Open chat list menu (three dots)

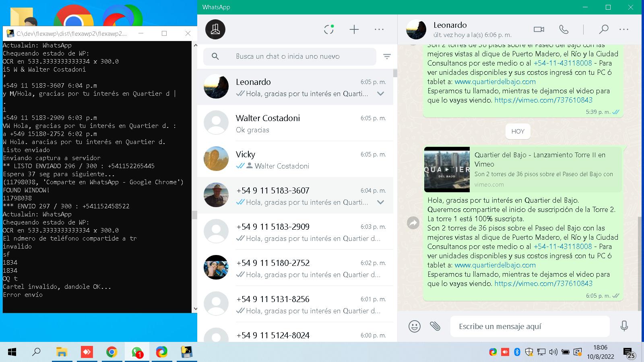click(x=379, y=29)
